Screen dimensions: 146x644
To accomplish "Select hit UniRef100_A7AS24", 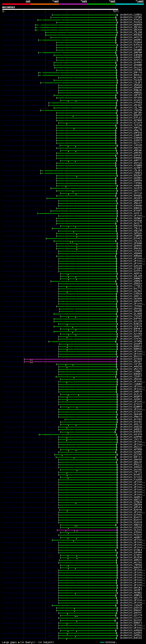I will [131, 20].
